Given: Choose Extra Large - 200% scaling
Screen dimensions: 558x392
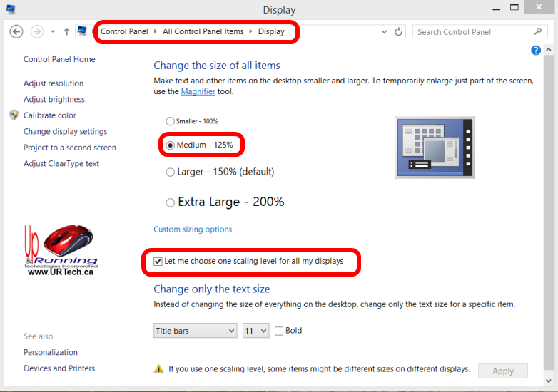Looking at the screenshot, I should click(x=170, y=202).
